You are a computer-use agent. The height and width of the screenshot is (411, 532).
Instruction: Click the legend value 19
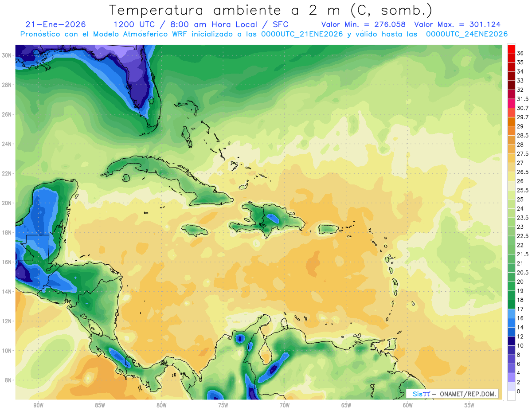[x=520, y=291]
